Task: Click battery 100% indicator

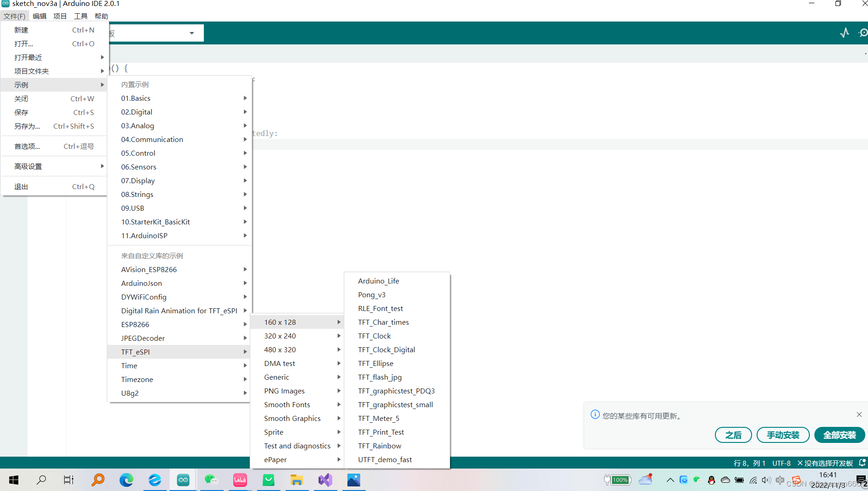Action: tap(617, 480)
